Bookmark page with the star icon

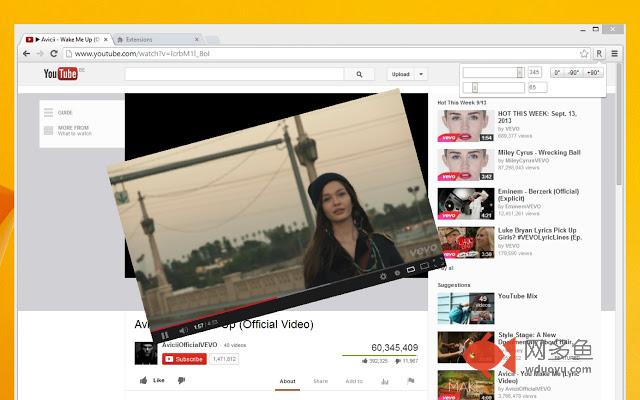click(584, 53)
